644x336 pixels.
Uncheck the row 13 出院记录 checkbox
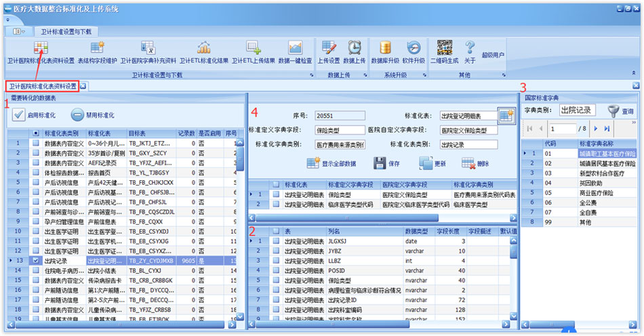(x=36, y=261)
